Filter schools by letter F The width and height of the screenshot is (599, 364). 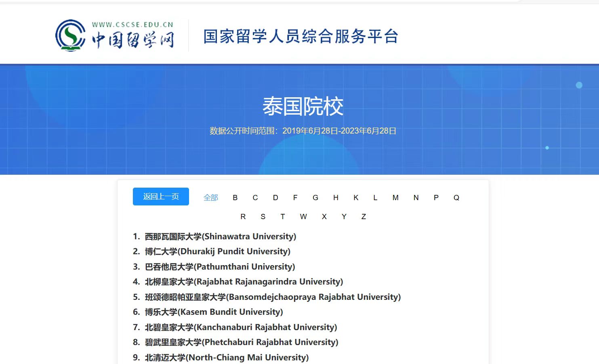(295, 198)
